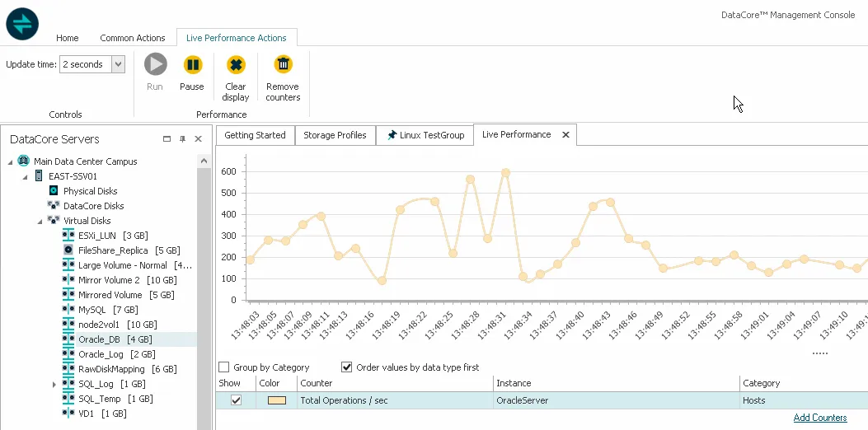
Task: Click the MySQL disk icon
Action: tap(68, 310)
